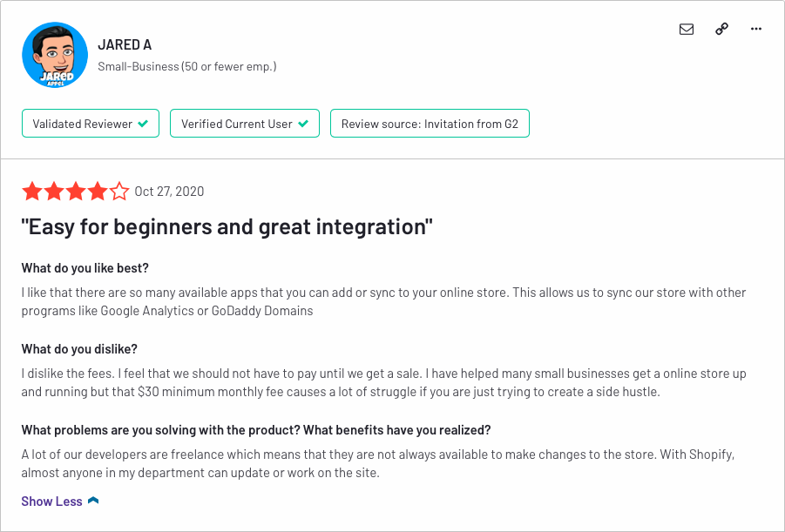Click the chevron next to Show Less
Screen dimensions: 785x532
(93, 501)
